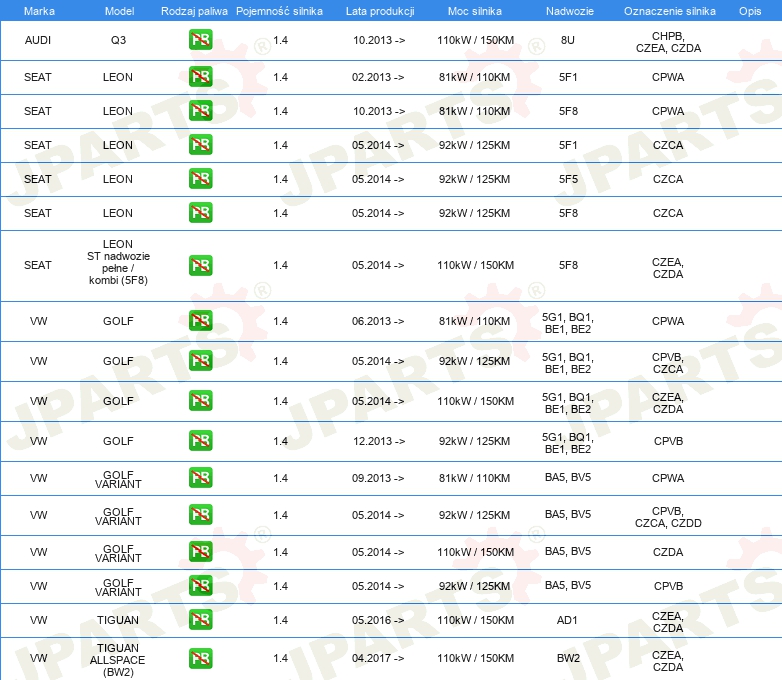Select the 06.2013 -> production date cell
This screenshot has width=782, height=680.
(378, 321)
